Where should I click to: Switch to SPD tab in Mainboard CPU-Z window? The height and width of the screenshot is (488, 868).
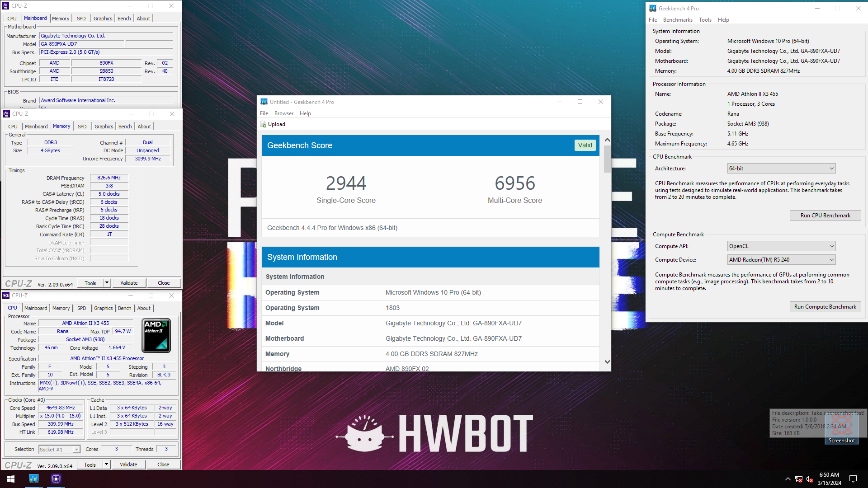(81, 19)
